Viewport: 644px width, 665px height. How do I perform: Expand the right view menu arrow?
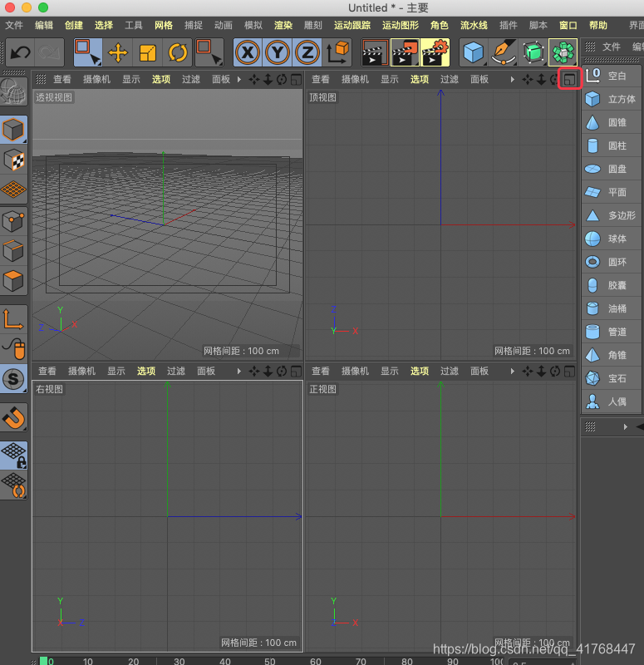click(239, 371)
